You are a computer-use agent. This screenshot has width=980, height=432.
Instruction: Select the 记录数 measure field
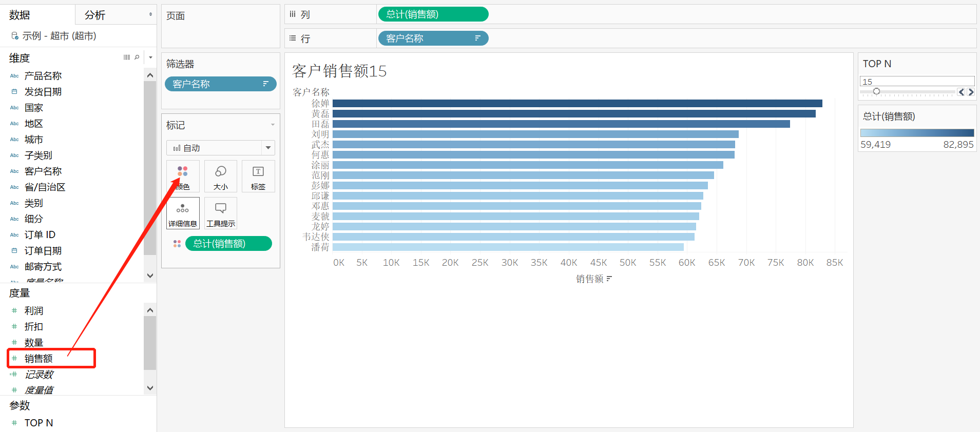tap(39, 375)
